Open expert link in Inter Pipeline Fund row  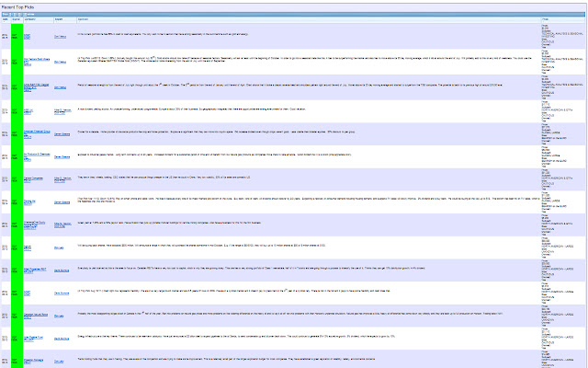pyautogui.click(x=62, y=339)
